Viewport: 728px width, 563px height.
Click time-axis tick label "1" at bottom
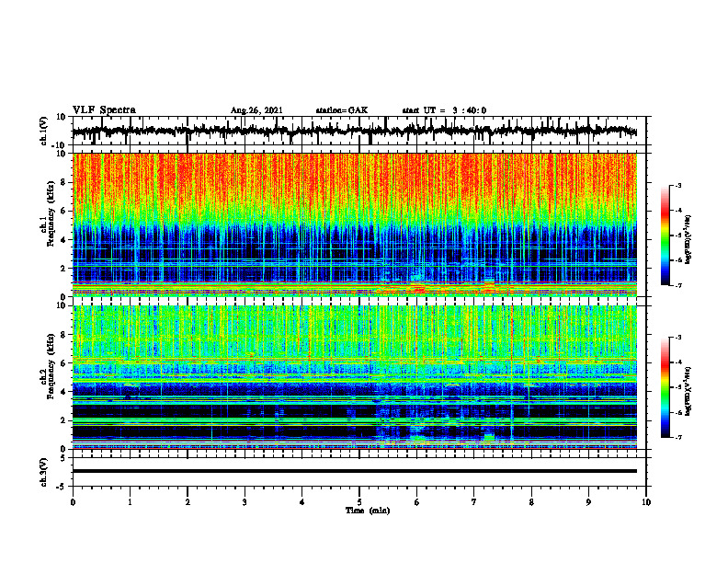coord(130,502)
